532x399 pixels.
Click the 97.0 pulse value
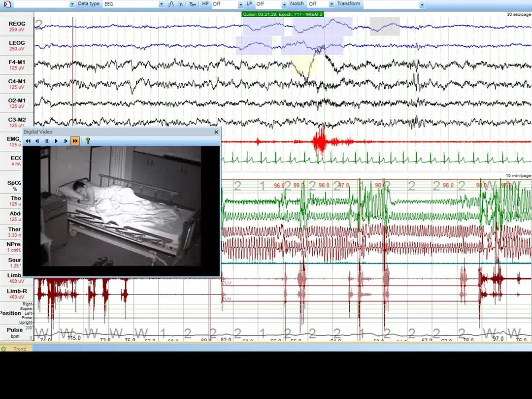point(498,339)
